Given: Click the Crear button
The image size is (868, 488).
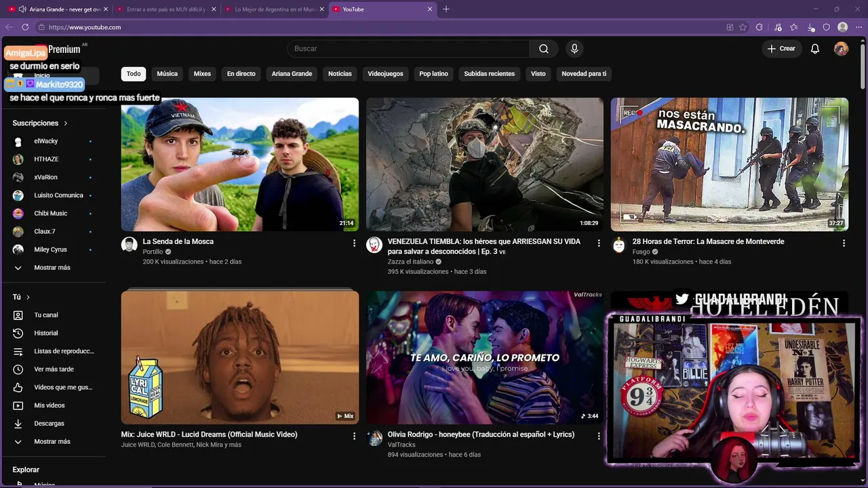Looking at the screenshot, I should click(781, 49).
